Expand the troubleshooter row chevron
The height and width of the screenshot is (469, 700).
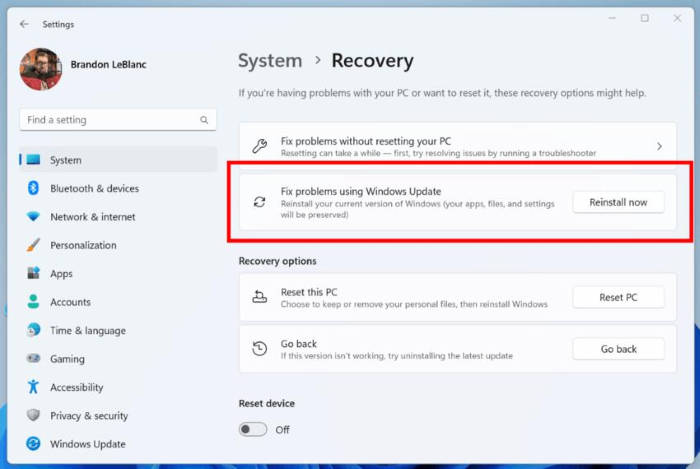[x=659, y=146]
